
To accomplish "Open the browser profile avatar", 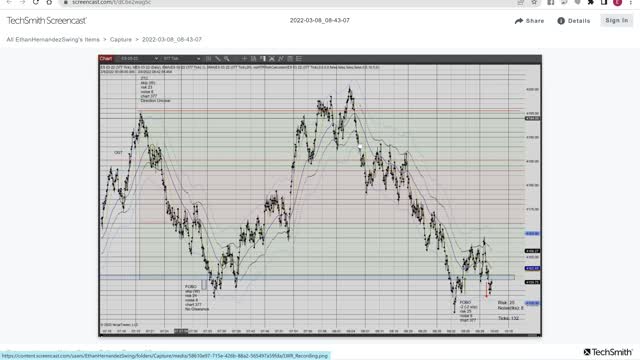I will 618,2.
